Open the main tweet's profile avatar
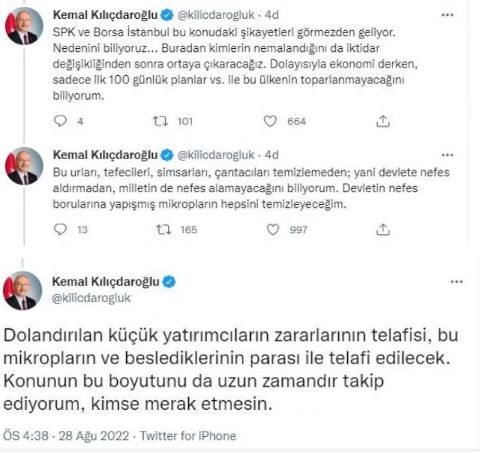This screenshot has width=480, height=453. click(22, 291)
